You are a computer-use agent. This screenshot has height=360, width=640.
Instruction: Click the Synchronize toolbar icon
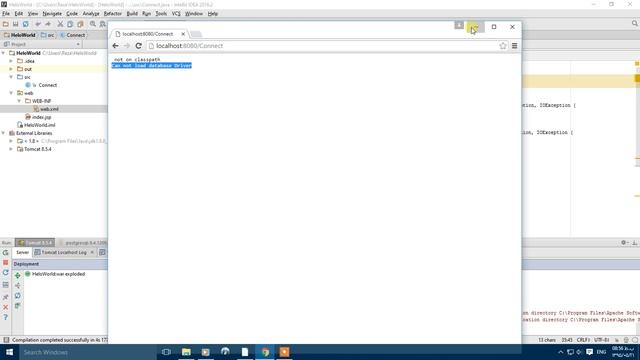point(26,24)
